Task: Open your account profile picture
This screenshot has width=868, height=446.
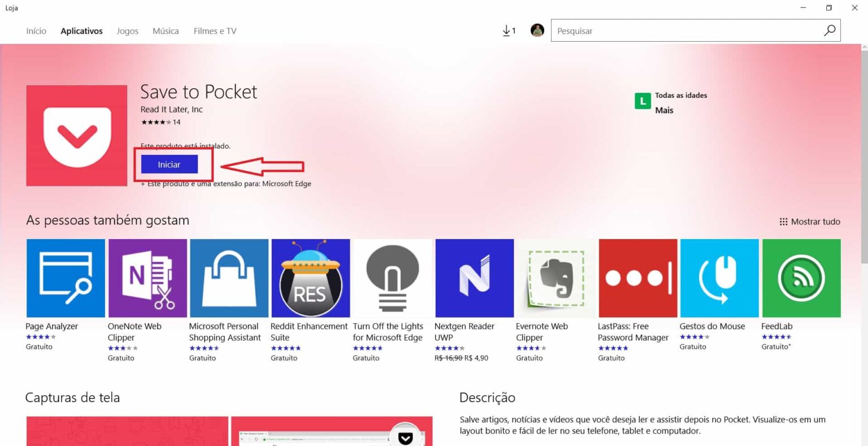Action: pos(537,31)
